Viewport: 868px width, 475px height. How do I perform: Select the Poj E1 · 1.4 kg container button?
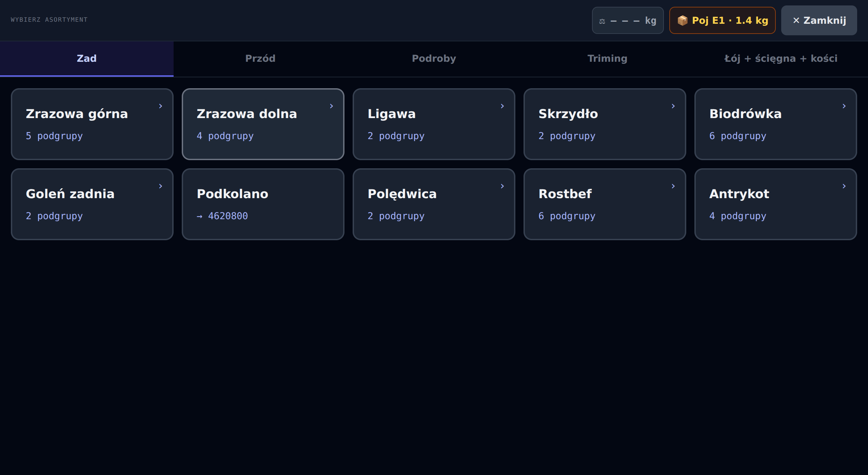722,20
